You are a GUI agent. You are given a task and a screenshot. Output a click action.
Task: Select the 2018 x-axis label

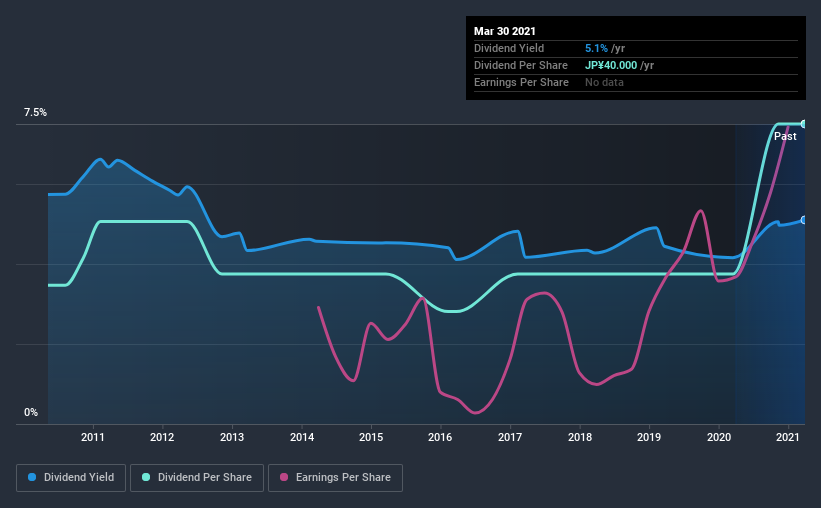580,437
